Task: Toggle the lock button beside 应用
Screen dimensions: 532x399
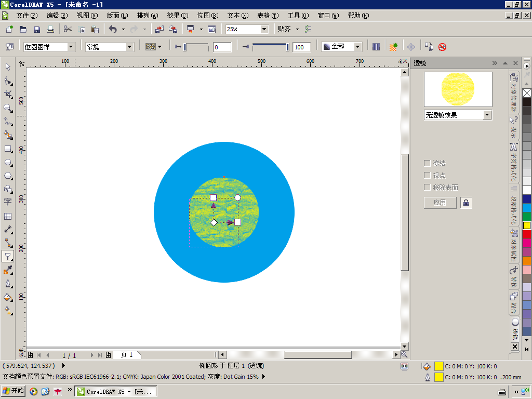Action: pyautogui.click(x=466, y=203)
